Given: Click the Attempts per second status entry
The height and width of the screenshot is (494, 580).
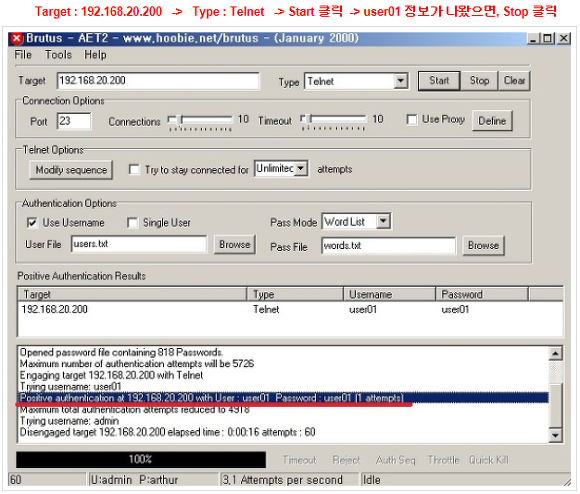Looking at the screenshot, I should click(x=289, y=480).
